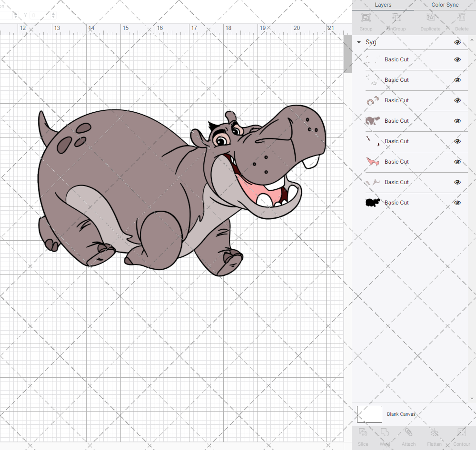Image resolution: width=476 pixels, height=450 pixels.
Task: Select the Flatten tool
Action: (x=435, y=432)
